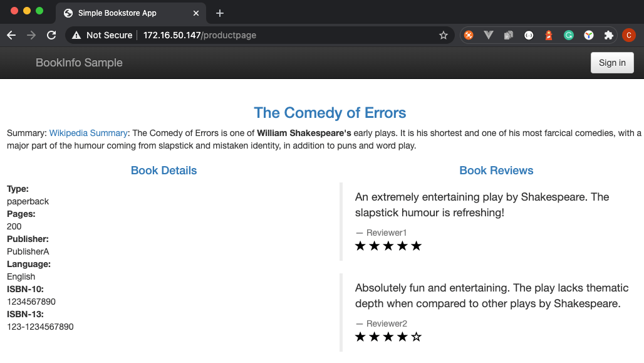Click the Sign in button

tap(612, 63)
